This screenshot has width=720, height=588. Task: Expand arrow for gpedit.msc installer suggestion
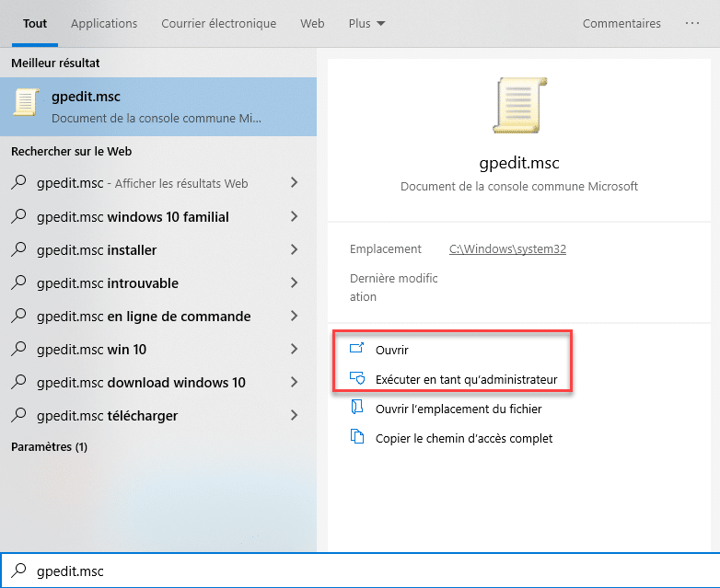click(294, 250)
